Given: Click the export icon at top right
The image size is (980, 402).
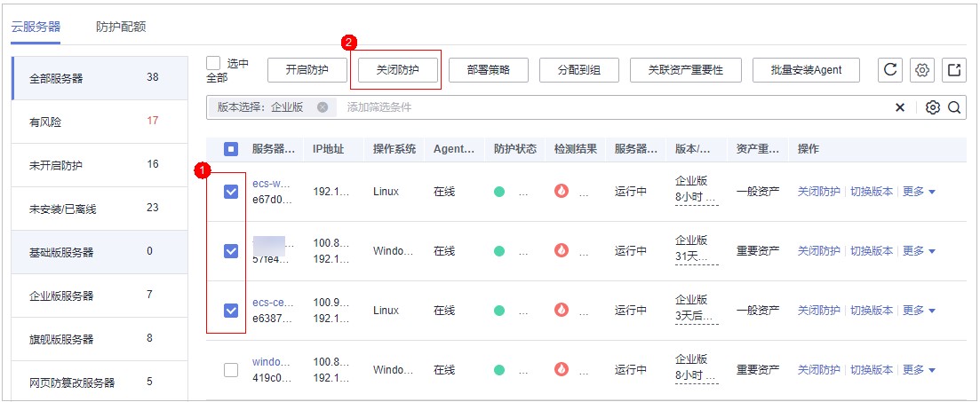Looking at the screenshot, I should 954,70.
